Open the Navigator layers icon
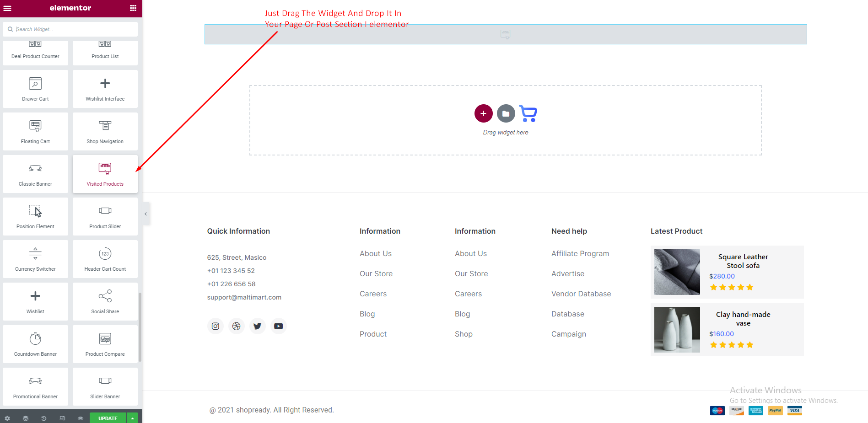Viewport: 868px width, 423px height. [26, 418]
